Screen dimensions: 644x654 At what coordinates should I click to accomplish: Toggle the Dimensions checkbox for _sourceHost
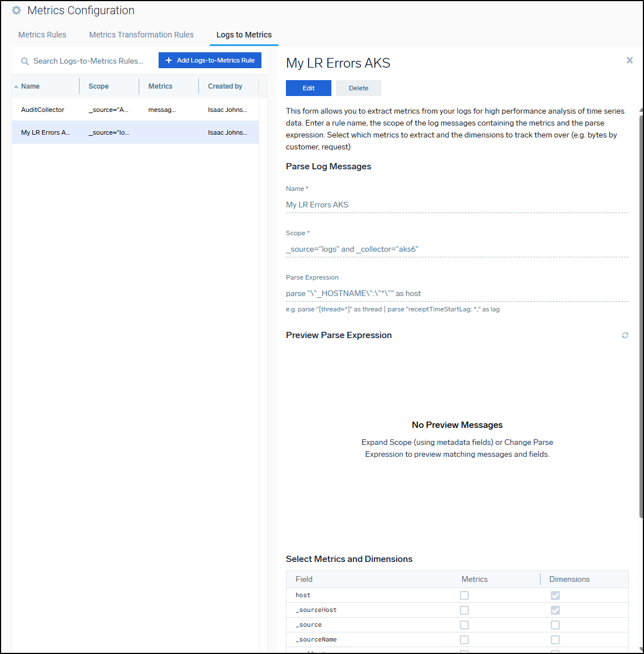click(x=555, y=610)
